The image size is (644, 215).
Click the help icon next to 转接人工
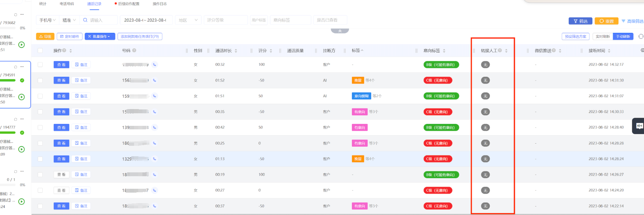pos(500,51)
